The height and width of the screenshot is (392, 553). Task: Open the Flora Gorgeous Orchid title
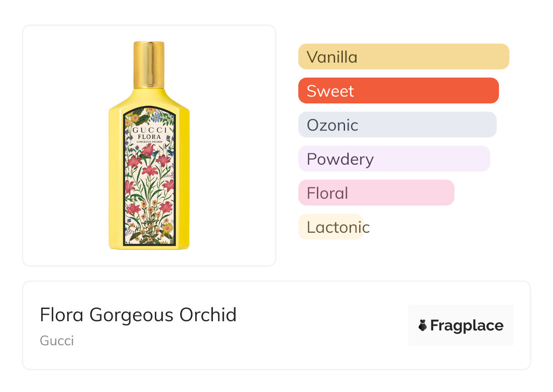tap(138, 315)
